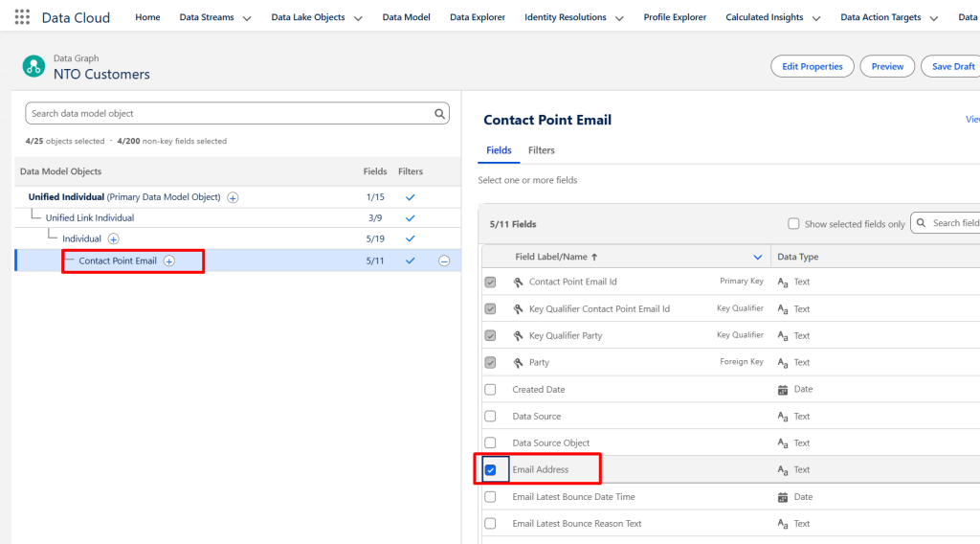Toggle Key Qualifier Party checkbox
The width and height of the screenshot is (980, 544).
point(491,336)
